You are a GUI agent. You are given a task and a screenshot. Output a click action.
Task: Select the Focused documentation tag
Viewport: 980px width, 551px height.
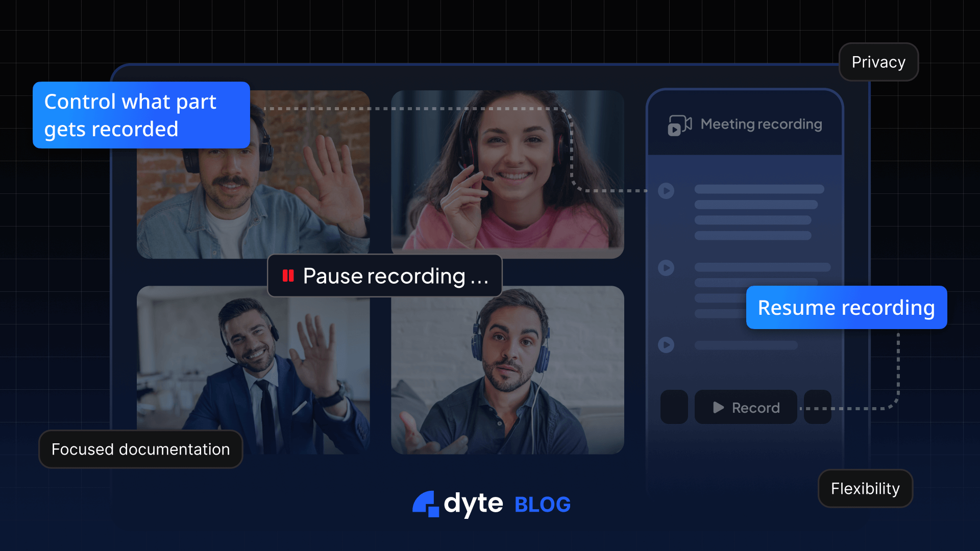click(140, 449)
